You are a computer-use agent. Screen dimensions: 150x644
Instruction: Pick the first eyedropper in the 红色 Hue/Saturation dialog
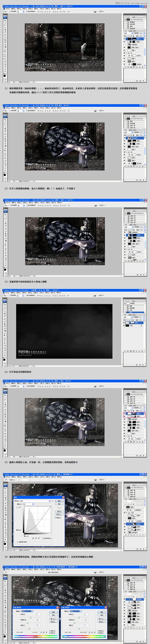(41, 632)
